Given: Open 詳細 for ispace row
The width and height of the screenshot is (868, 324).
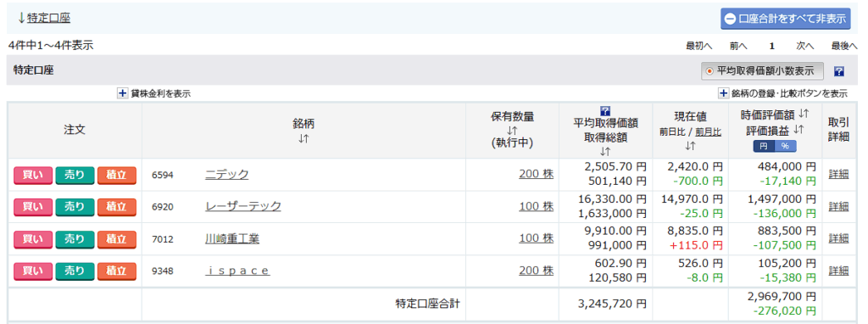Looking at the screenshot, I should click(x=838, y=271).
